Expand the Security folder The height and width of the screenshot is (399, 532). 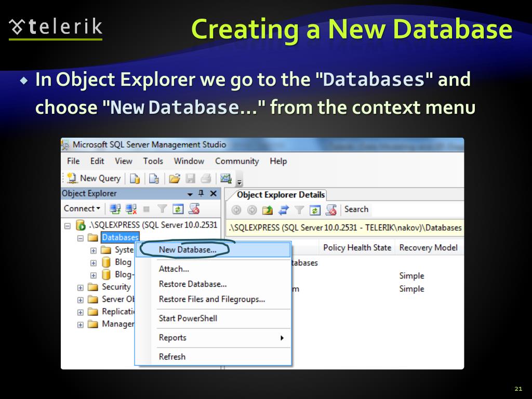click(x=80, y=288)
